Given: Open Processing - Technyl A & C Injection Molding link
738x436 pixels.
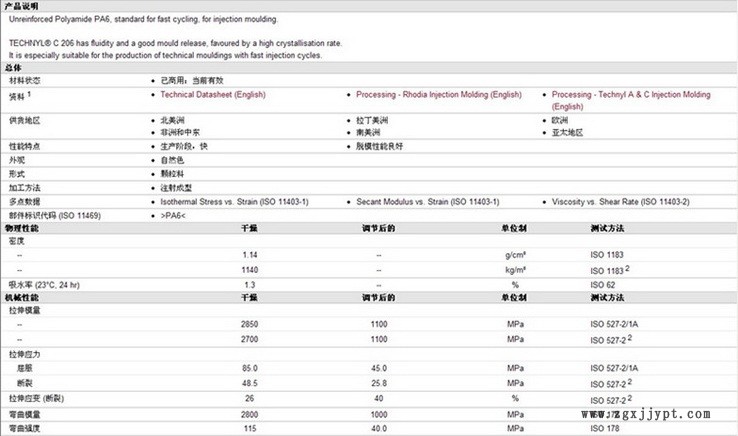Looking at the screenshot, I should tap(631, 100).
